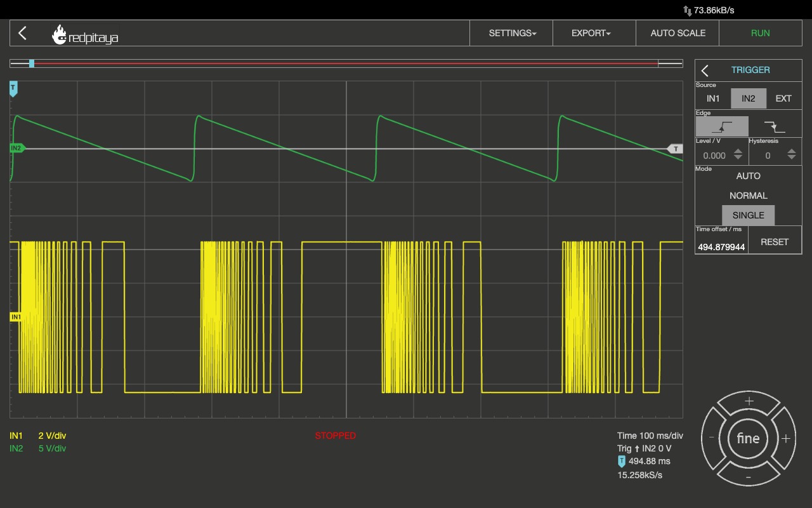Screen dimensions: 812x508
Task: Click the AUTO SCALE button
Action: 678,33
